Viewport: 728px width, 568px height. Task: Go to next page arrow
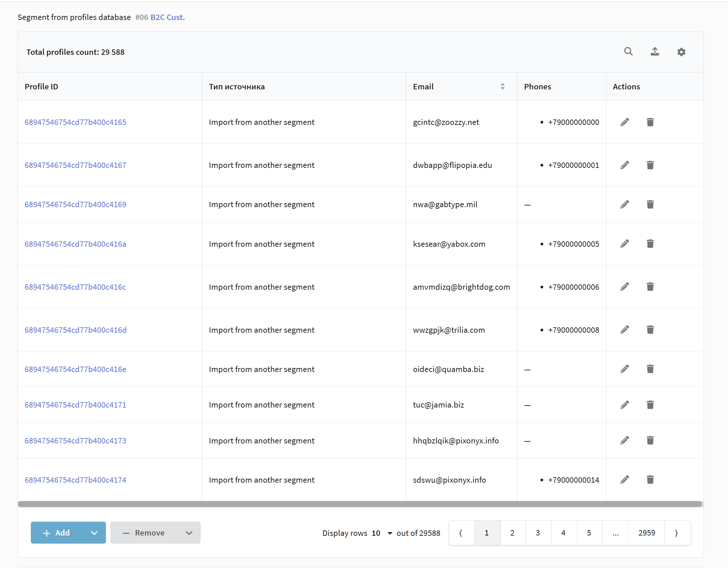pyautogui.click(x=677, y=533)
